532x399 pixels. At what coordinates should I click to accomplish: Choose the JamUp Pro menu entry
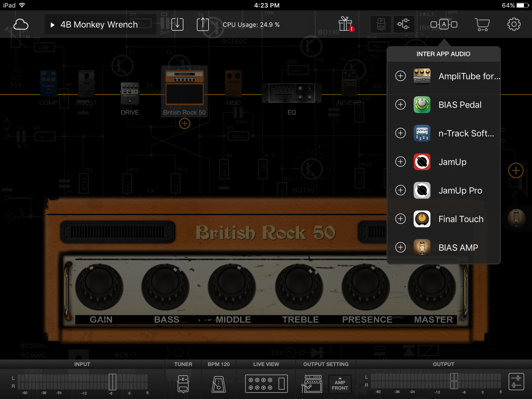pos(444,190)
